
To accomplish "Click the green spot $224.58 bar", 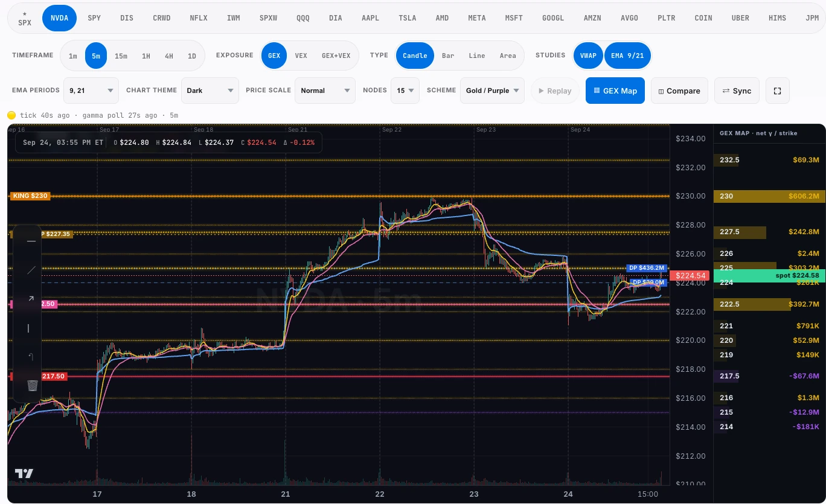I will [769, 276].
